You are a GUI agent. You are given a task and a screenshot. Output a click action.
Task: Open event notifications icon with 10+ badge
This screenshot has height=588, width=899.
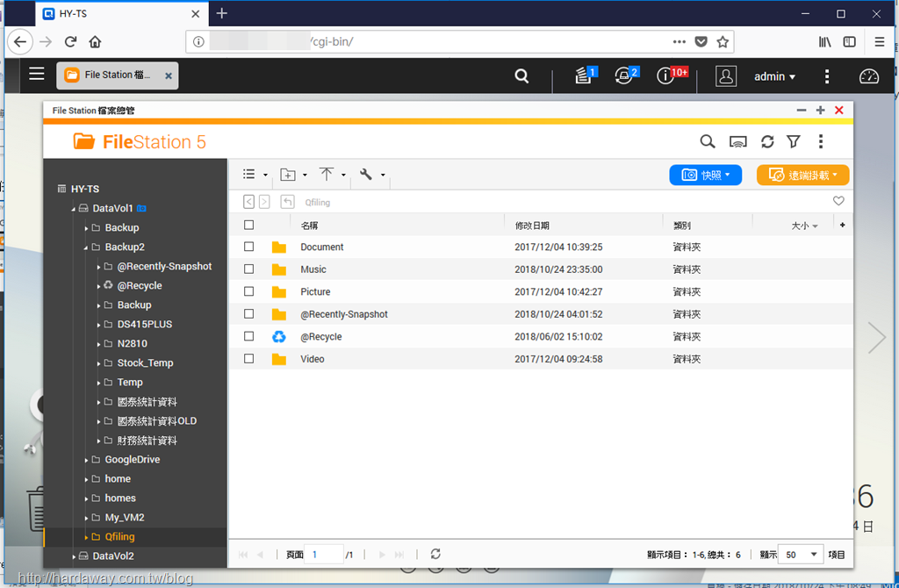pos(666,75)
